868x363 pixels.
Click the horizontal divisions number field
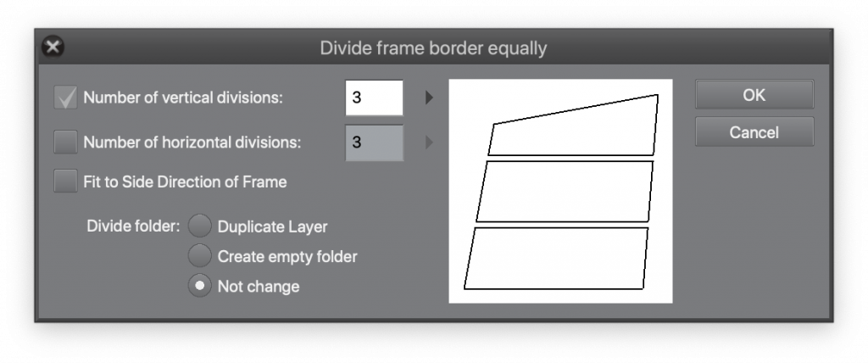pyautogui.click(x=374, y=142)
